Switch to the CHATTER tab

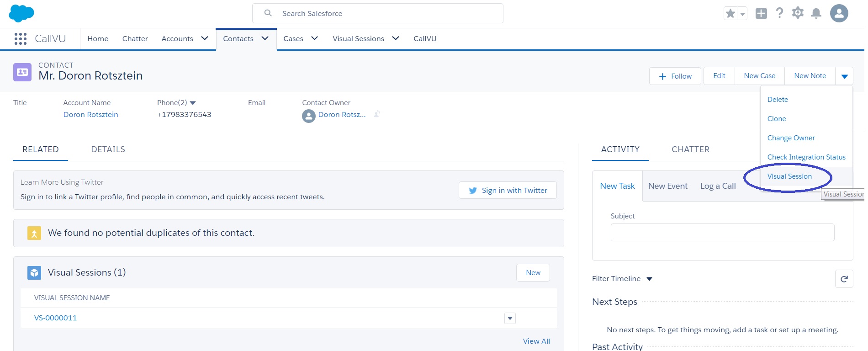(690, 149)
